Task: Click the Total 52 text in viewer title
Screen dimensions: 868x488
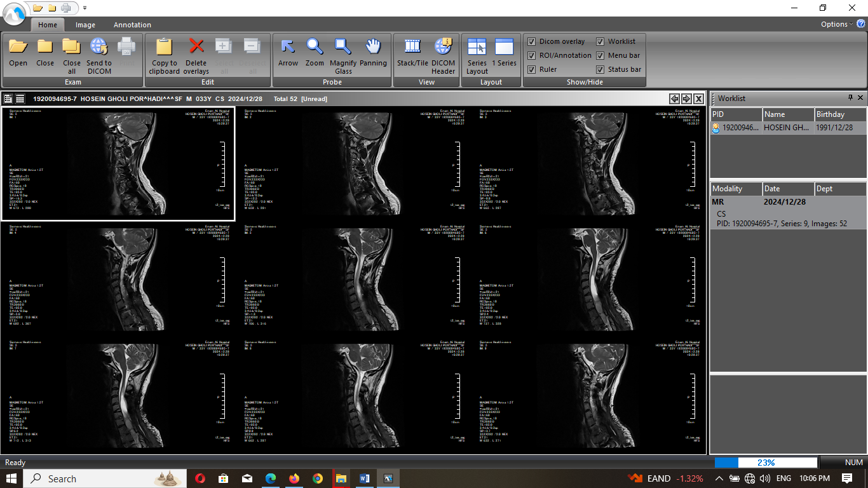Action: [x=285, y=98]
